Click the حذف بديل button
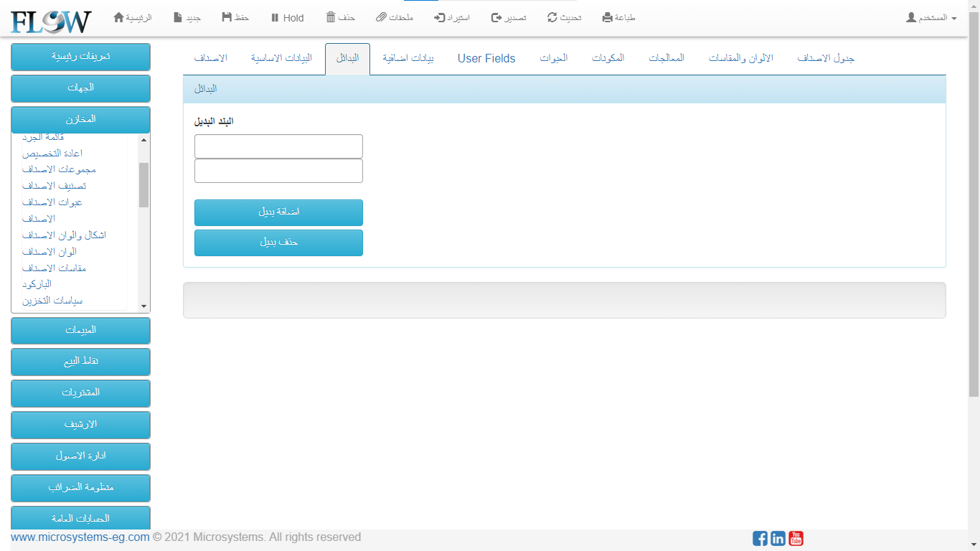Viewport: 980px width, 551px height. (278, 242)
